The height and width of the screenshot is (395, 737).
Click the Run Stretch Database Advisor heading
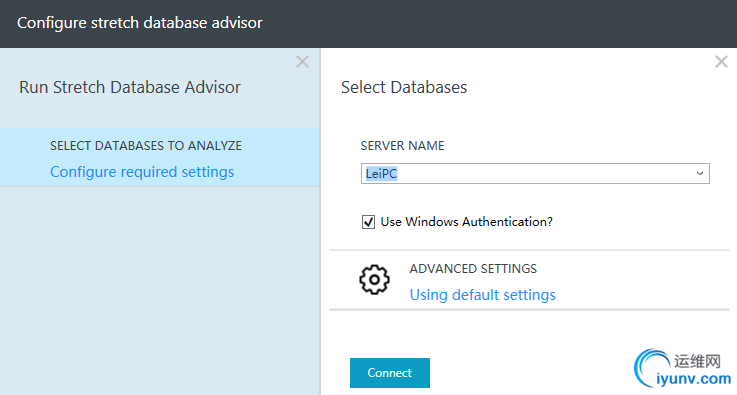point(130,87)
